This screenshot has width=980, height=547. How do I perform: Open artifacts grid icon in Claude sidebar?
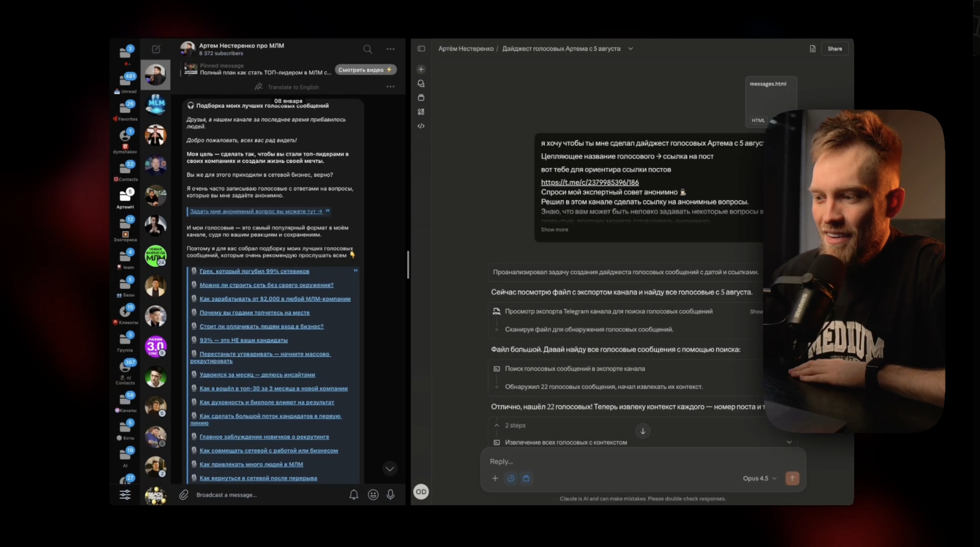click(x=421, y=112)
